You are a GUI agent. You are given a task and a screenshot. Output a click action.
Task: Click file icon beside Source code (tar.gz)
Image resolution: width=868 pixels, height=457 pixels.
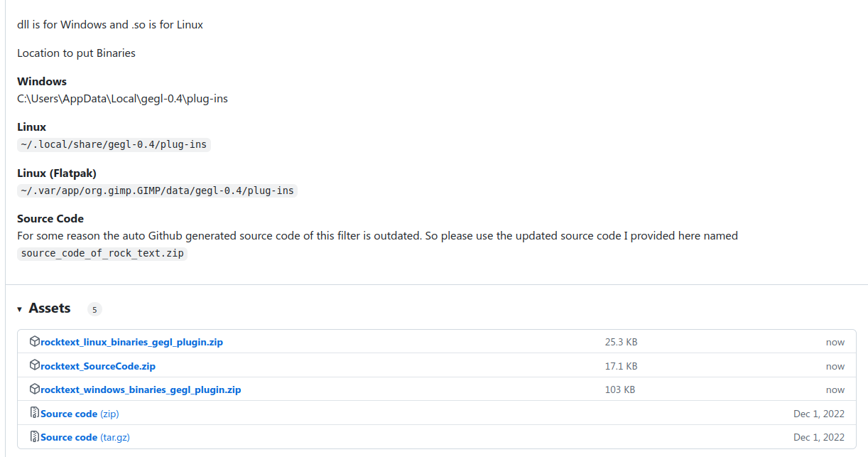(x=35, y=436)
